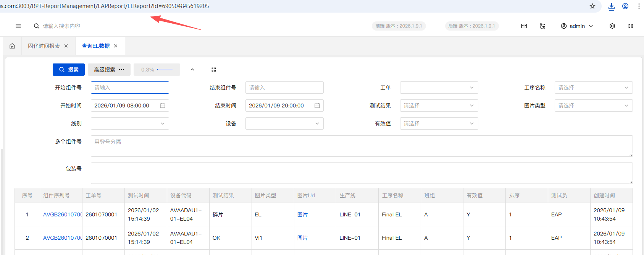
Task: Click the browser address bar URL
Action: pyautogui.click(x=105, y=6)
